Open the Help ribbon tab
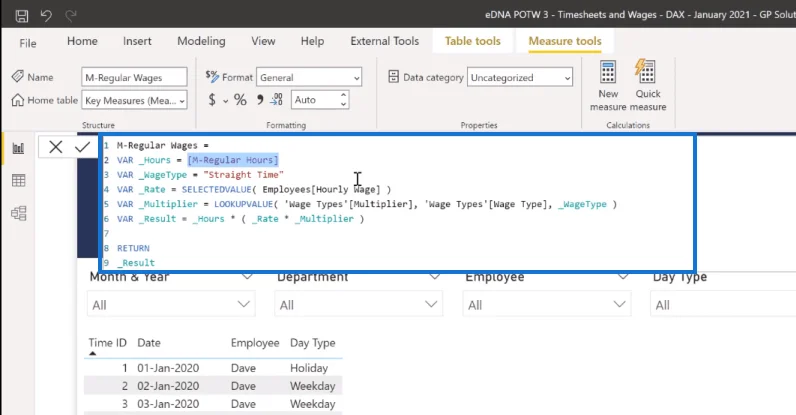Viewport: 796px width, 415px height. [x=312, y=41]
